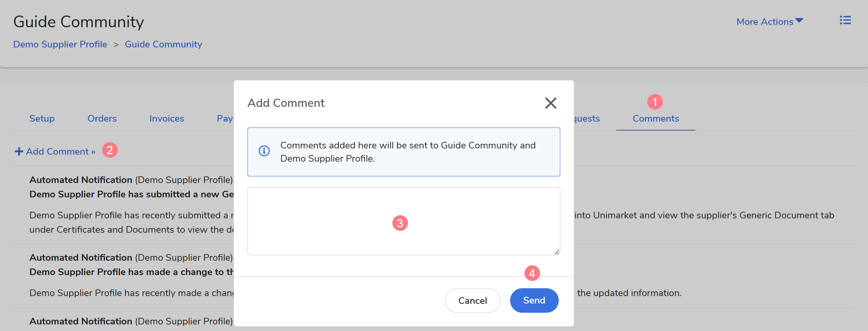Screen dimensions: 868x331
Task: Click the red badge numbered 1 above Comments
Action: click(655, 102)
